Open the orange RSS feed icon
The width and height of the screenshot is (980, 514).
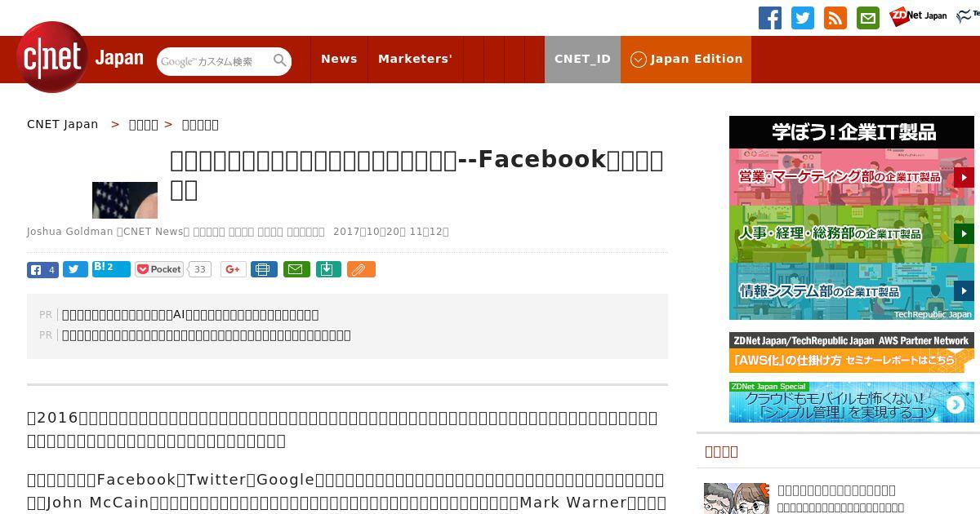(835, 18)
